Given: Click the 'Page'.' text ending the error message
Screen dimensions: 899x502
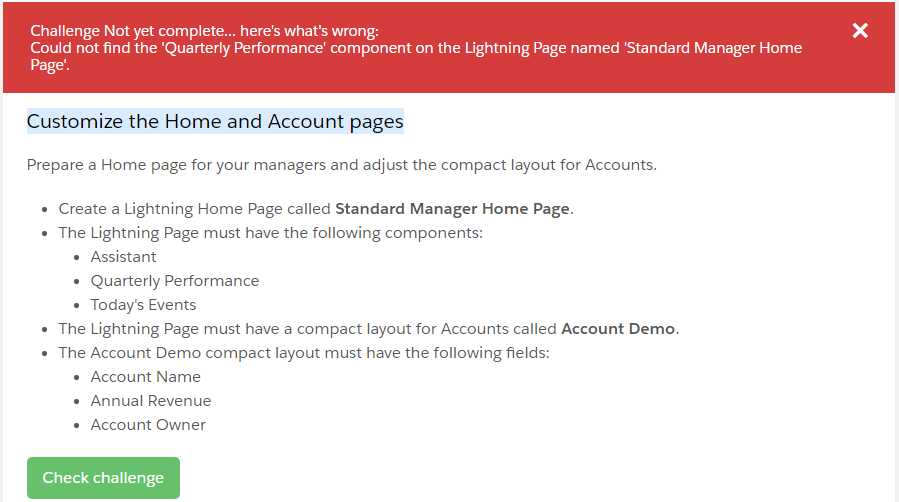Looking at the screenshot, I should coord(50,65).
